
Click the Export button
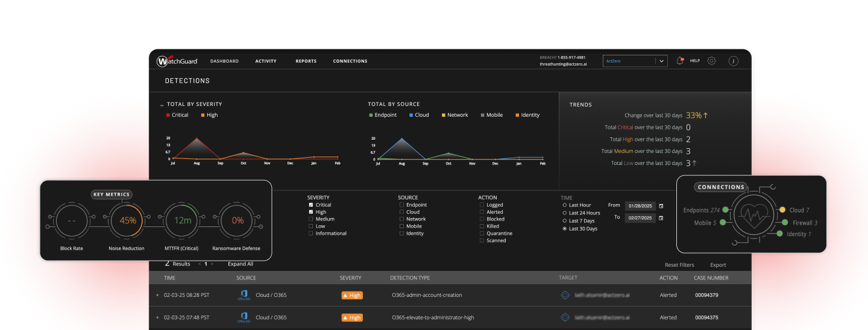(718, 265)
